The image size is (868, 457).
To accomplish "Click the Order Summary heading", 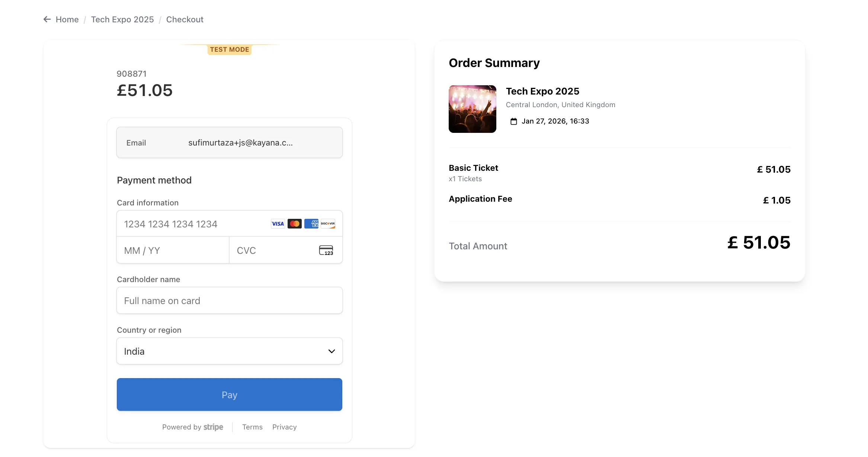I will pyautogui.click(x=494, y=63).
